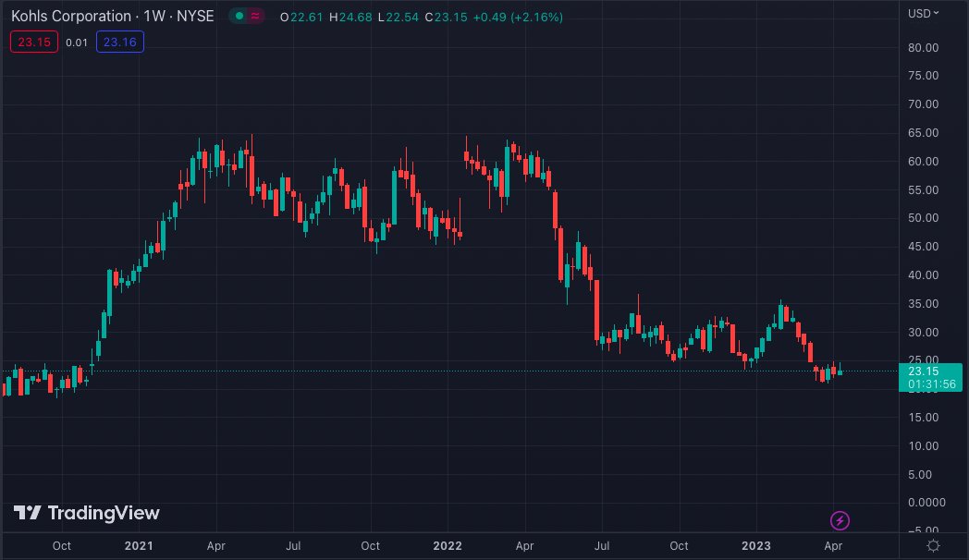Click the 0.01 spread value
969x560 pixels.
[77, 43]
